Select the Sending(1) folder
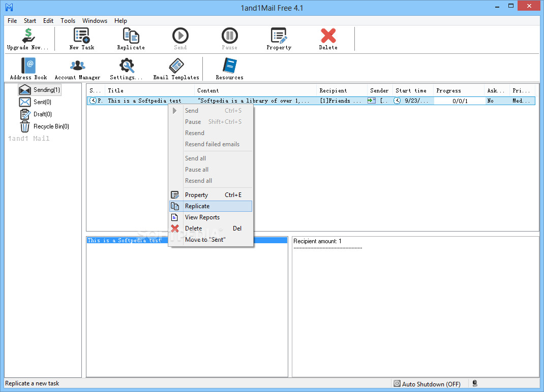The height and width of the screenshot is (392, 544). pos(40,90)
